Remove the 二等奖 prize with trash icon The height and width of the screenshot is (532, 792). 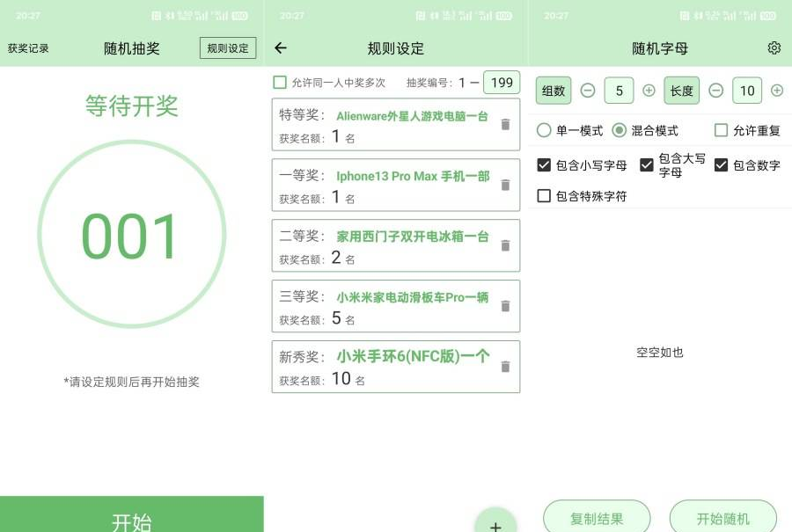pyautogui.click(x=505, y=246)
